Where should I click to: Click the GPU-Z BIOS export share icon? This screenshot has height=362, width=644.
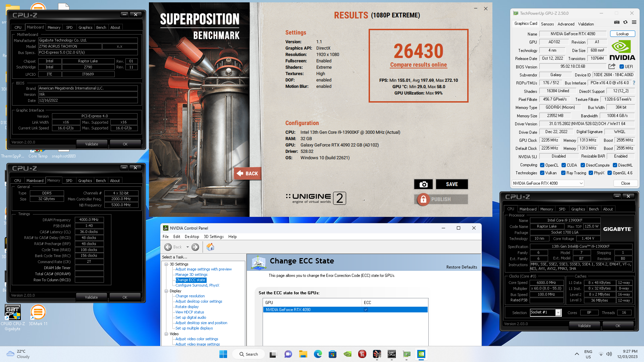[612, 66]
